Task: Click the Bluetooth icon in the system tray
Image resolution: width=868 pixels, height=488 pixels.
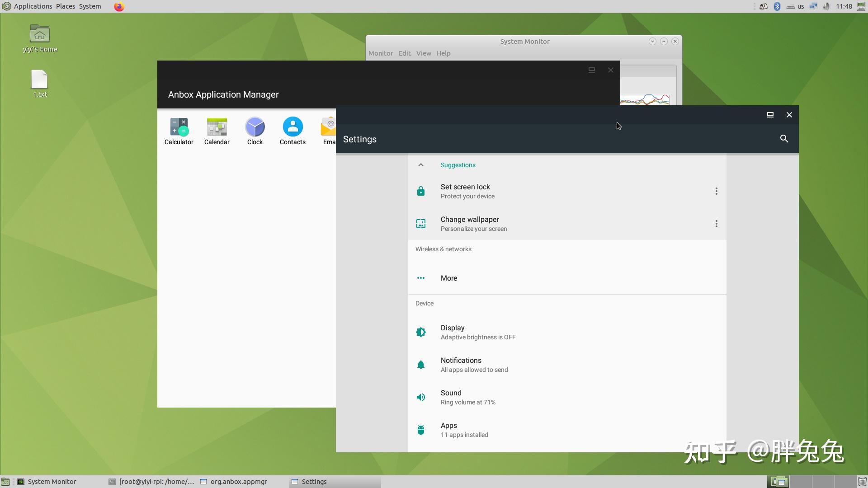Action: pos(777,6)
